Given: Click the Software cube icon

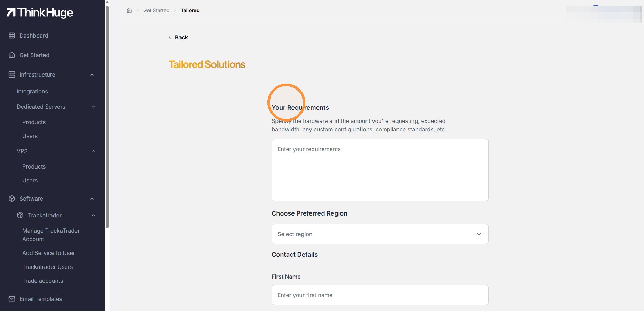Looking at the screenshot, I should tap(12, 199).
